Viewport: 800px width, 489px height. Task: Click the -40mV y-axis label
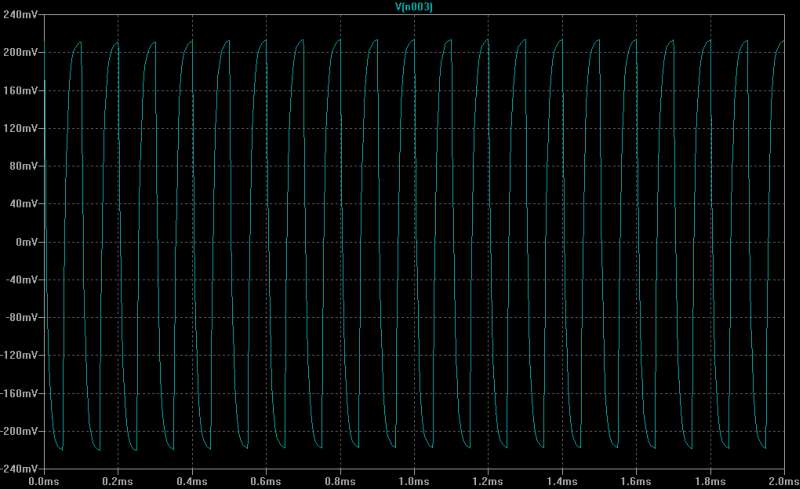pos(21,280)
